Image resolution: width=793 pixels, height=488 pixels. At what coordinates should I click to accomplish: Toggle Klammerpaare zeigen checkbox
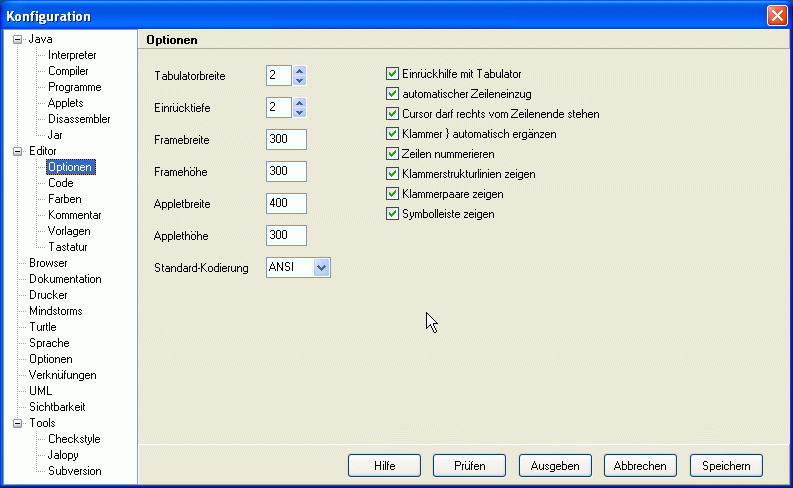(x=393, y=194)
